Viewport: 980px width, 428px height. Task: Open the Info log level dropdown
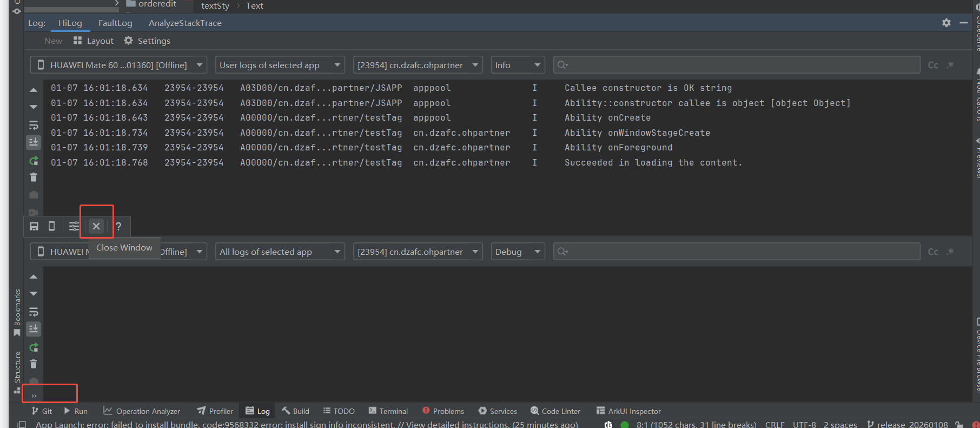click(518, 65)
